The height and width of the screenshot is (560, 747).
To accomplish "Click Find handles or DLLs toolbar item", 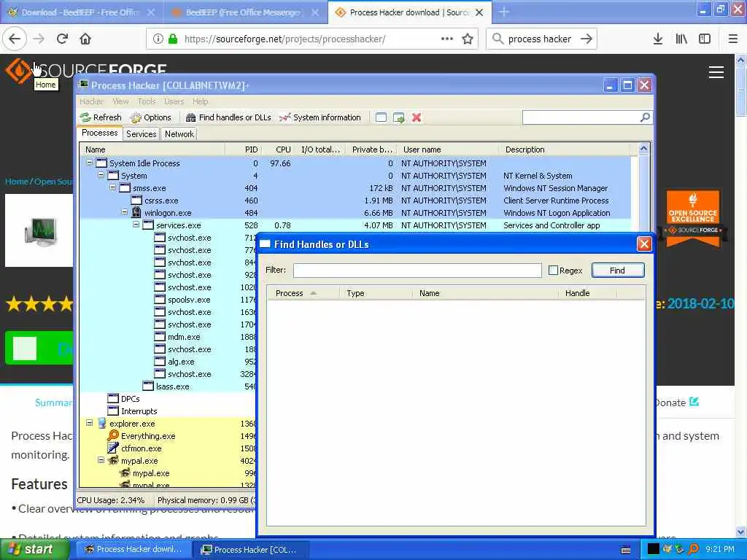I will click(228, 117).
